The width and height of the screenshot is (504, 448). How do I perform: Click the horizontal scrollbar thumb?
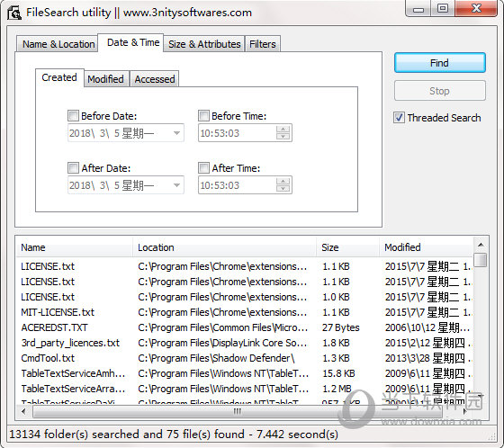238,411
